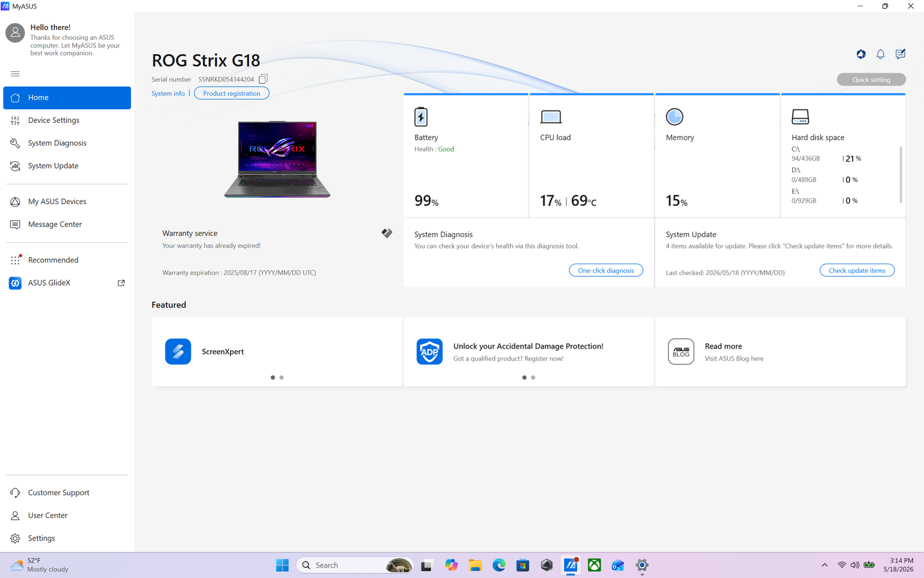Open external link icon for ASUS GlideX
924x578 pixels.
point(121,283)
